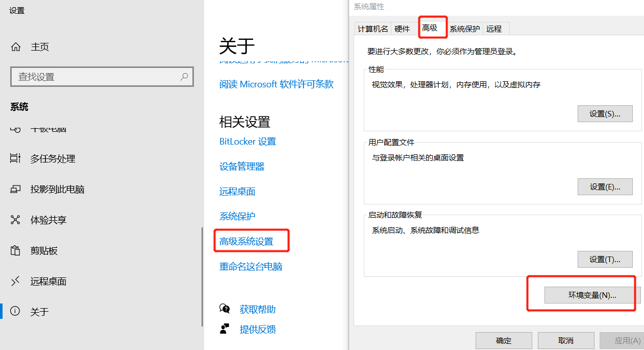This screenshot has width=644, height=350.
Task: Open the 远程 tab
Action: click(494, 29)
